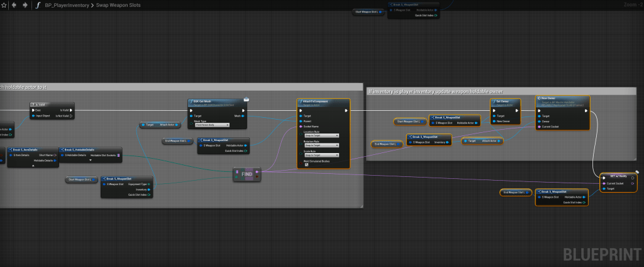Viewport: 644px width, 267px height.
Task: Click the navigate forward arrow
Action: click(25, 5)
